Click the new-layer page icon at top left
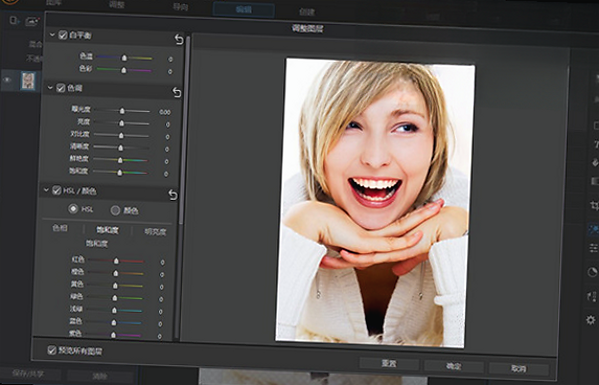 point(14,20)
